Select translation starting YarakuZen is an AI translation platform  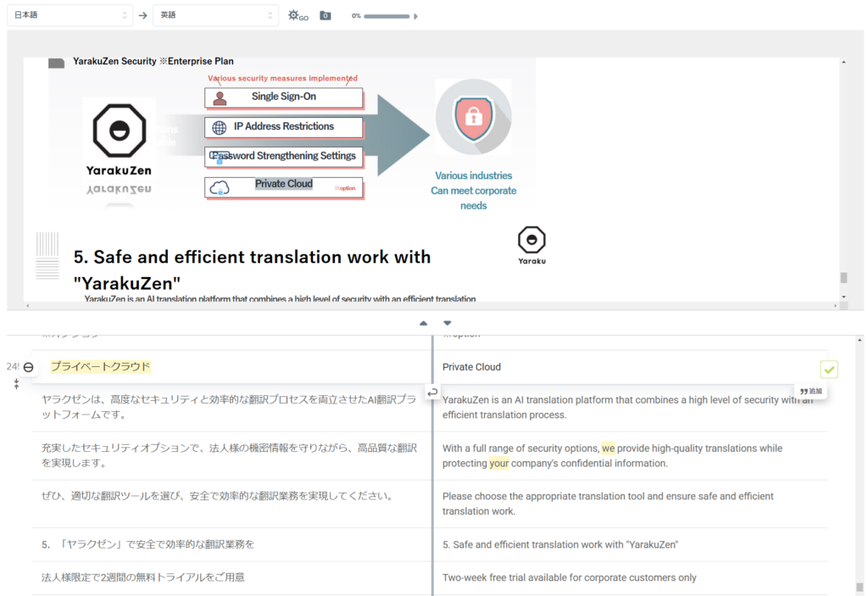click(x=628, y=407)
